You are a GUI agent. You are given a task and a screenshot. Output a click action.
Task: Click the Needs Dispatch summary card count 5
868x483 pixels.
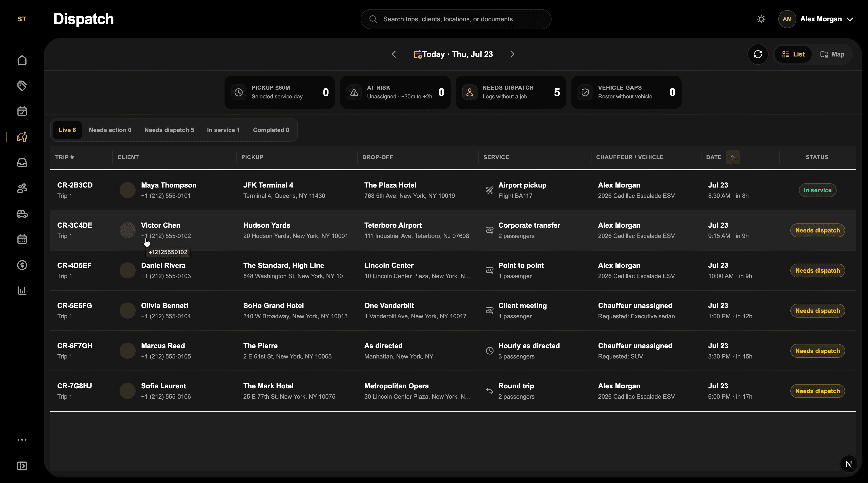[557, 92]
